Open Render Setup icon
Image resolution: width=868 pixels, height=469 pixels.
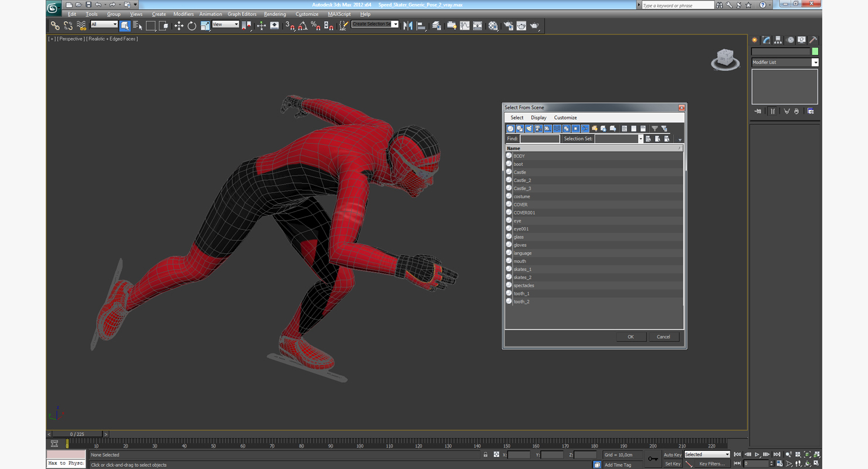508,25
